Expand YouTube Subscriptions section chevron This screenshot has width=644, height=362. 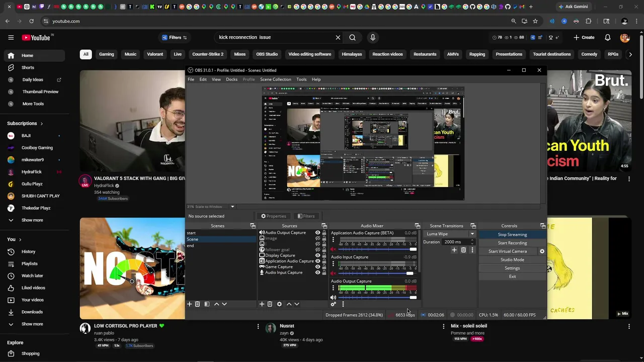pos(41,124)
